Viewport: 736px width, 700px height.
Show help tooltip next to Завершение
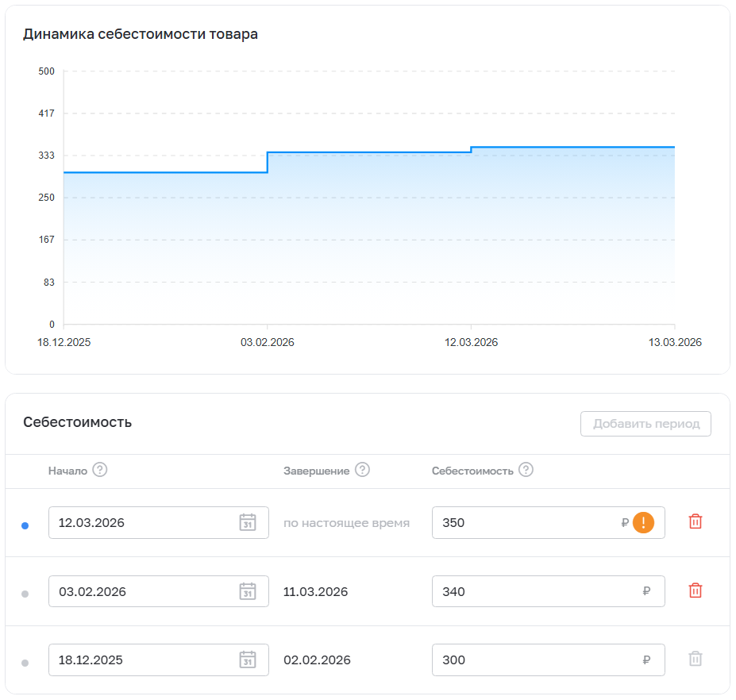tap(362, 470)
